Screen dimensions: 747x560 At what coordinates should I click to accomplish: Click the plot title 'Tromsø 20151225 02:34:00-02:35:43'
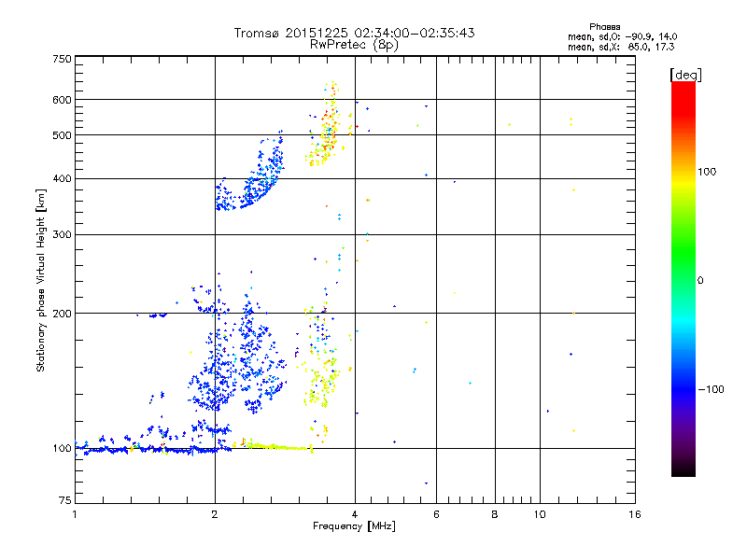[x=354, y=33]
